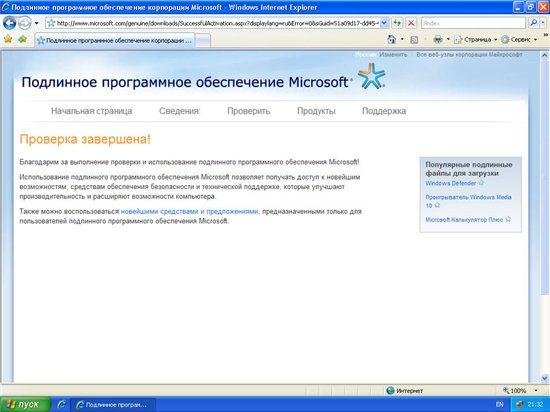This screenshot has height=412, width=550.
Task: Launch Internet Explorer from quick launch
Action: [62, 405]
